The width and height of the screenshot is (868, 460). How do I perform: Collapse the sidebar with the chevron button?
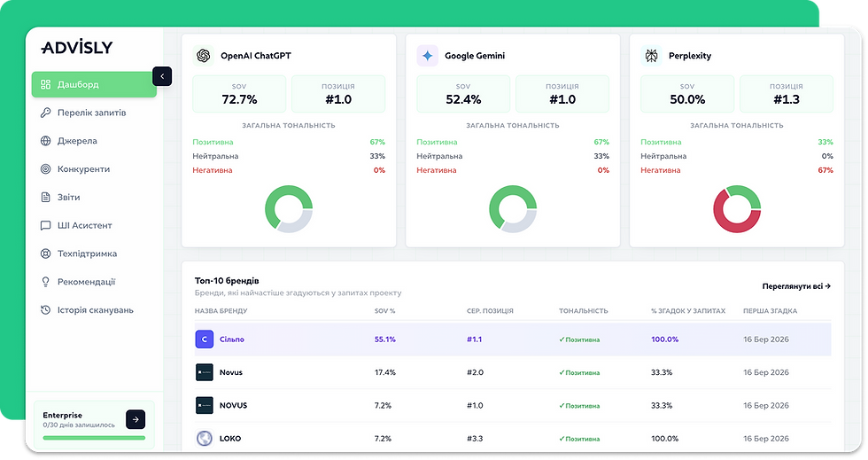point(162,76)
